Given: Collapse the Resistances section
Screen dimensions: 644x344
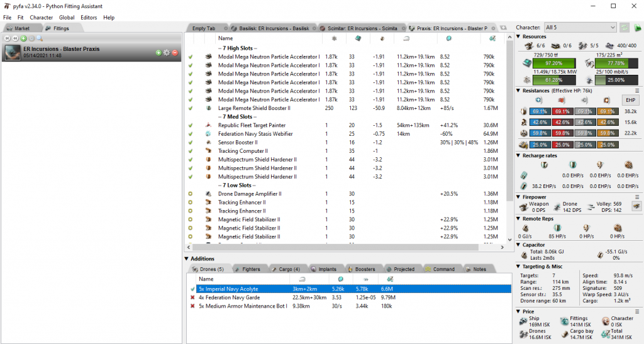Looking at the screenshot, I should coord(518,91).
